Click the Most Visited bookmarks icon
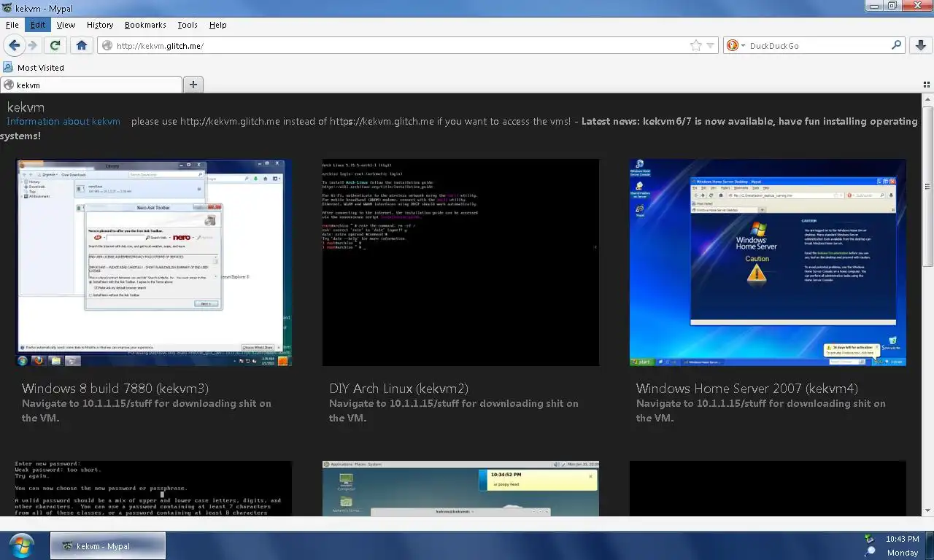 [8, 67]
